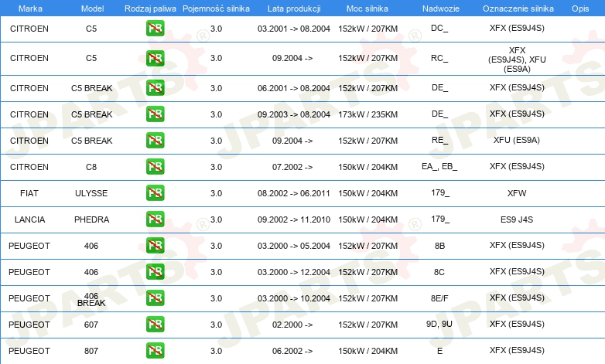Click the Lata produkcji column header
The height and width of the screenshot is (364, 605).
[294, 9]
